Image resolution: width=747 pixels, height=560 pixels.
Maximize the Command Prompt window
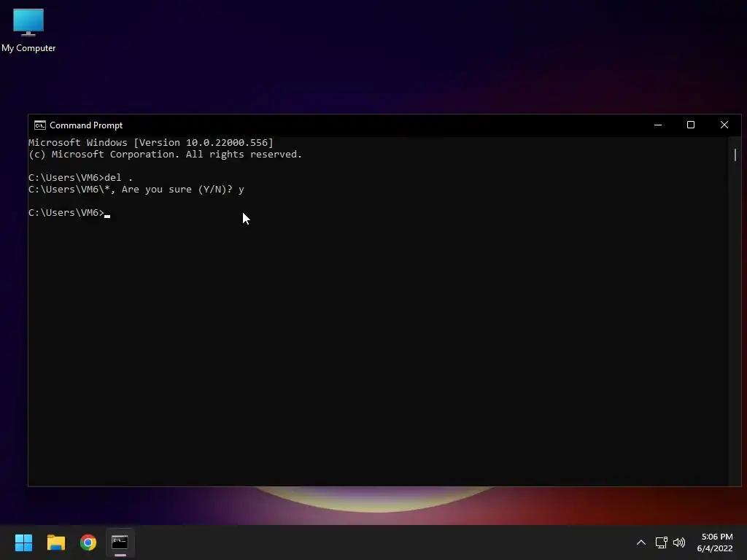tap(691, 125)
